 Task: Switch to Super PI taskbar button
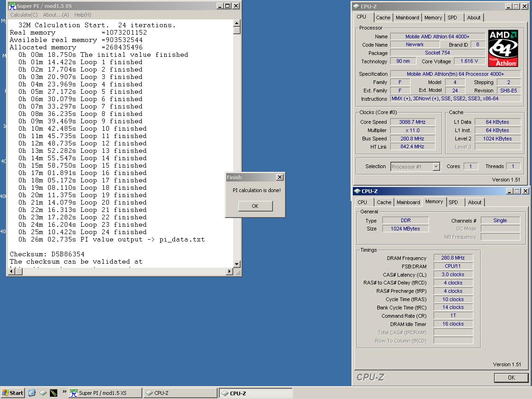pos(105,393)
